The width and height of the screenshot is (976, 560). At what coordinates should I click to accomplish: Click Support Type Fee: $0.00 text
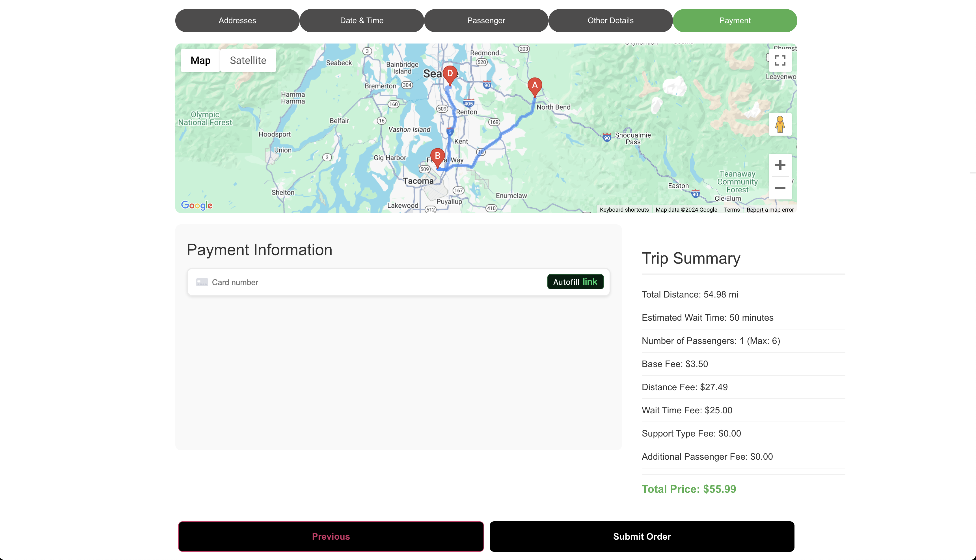pos(691,433)
